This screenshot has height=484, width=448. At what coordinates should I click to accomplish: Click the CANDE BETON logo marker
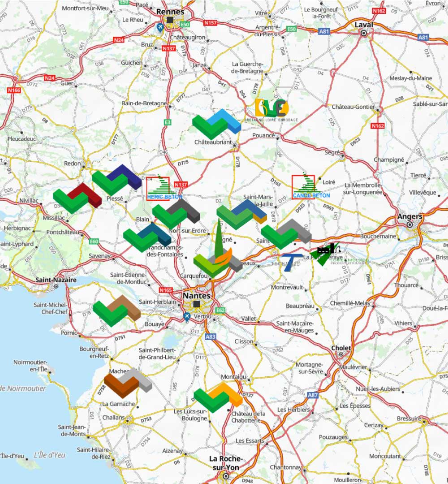[311, 186]
